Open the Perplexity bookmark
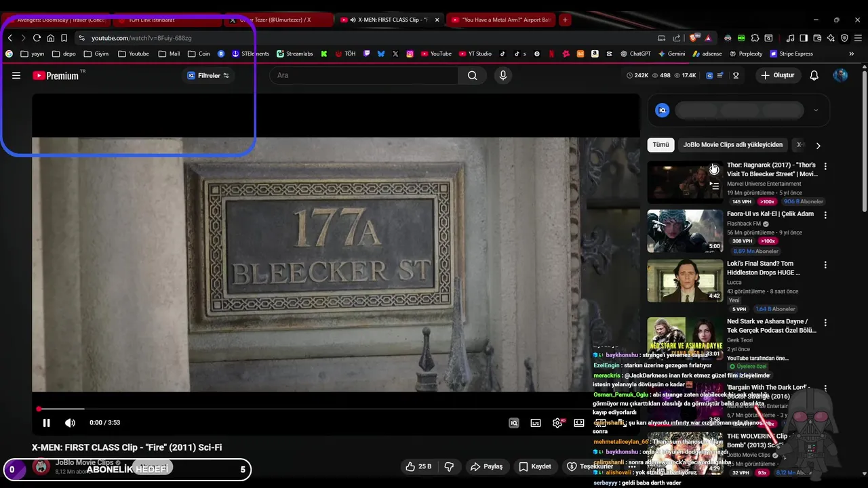 (746, 54)
